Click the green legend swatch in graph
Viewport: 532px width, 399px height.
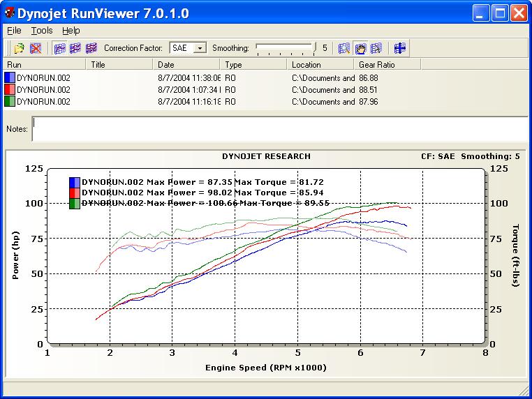pos(75,204)
